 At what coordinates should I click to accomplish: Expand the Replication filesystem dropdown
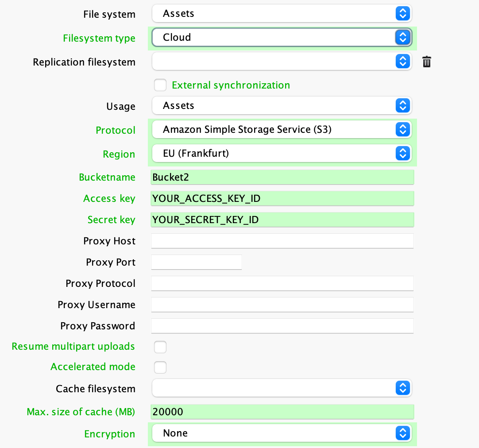282,62
